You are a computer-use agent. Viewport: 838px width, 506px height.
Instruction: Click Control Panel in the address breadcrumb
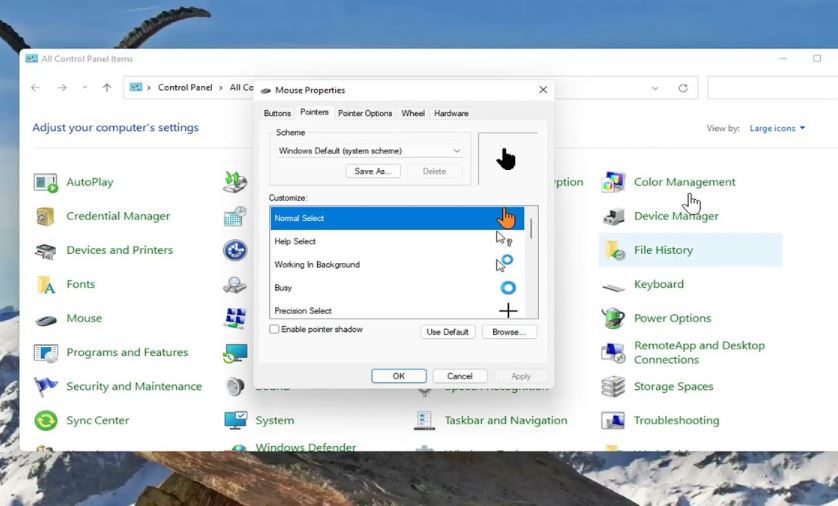pyautogui.click(x=185, y=88)
